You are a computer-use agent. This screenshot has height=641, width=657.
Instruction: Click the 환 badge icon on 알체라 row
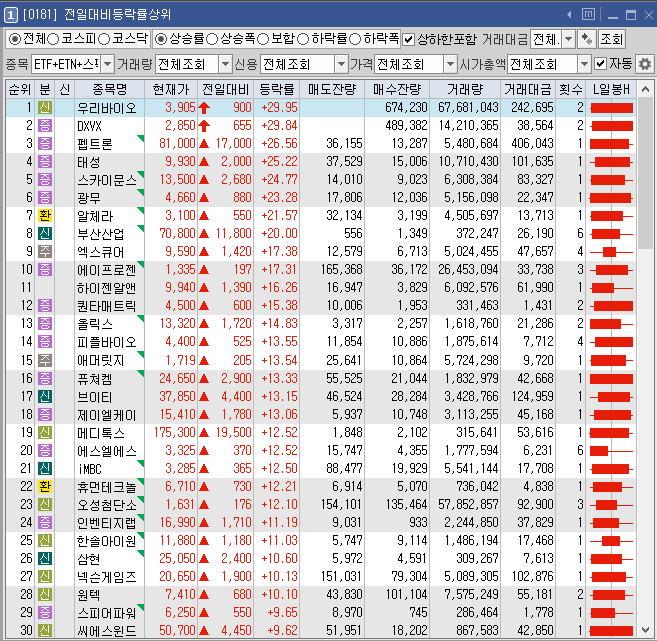45,216
